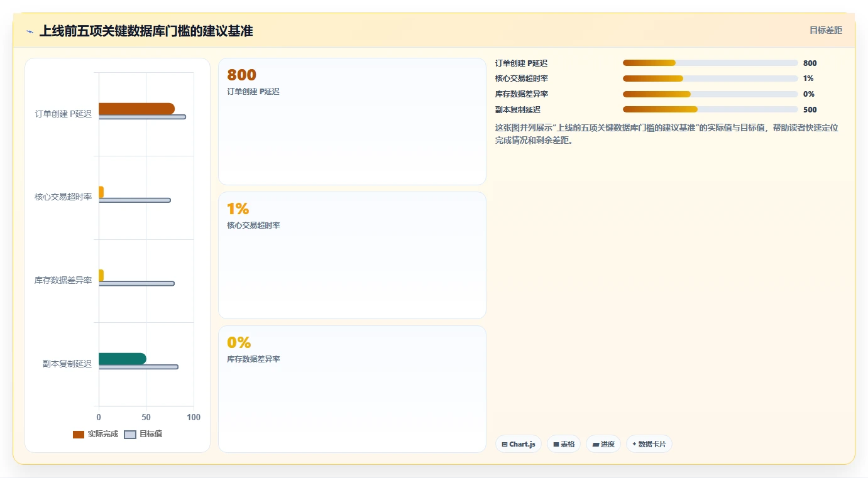This screenshot has height=478, width=868.
Task: Click the 订单创建 P延迟 chart axis label
Action: (x=63, y=114)
